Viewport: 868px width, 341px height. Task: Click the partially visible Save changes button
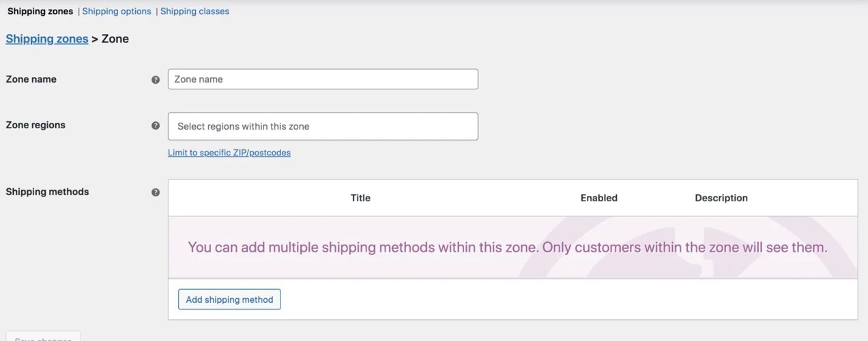tap(42, 337)
